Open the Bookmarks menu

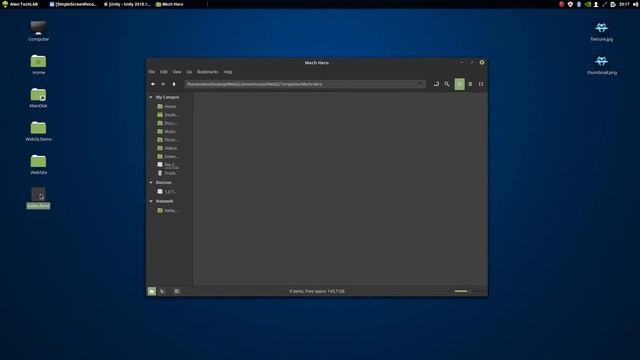[x=208, y=72]
